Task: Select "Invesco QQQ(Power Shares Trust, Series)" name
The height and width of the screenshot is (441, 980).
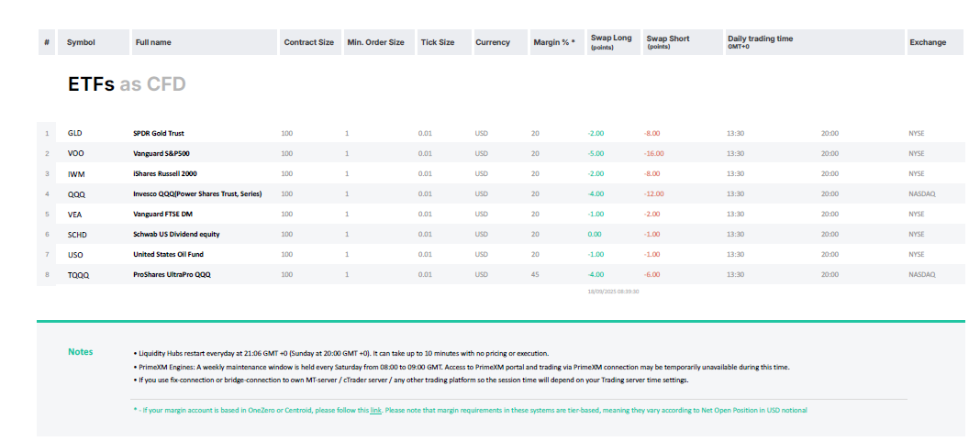Action: [x=197, y=193]
